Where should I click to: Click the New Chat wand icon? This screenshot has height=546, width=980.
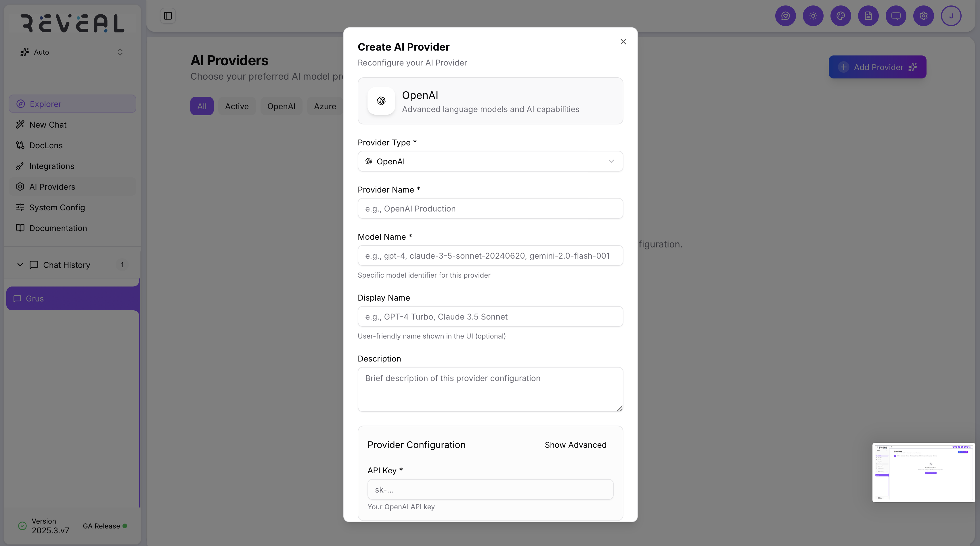(x=20, y=124)
